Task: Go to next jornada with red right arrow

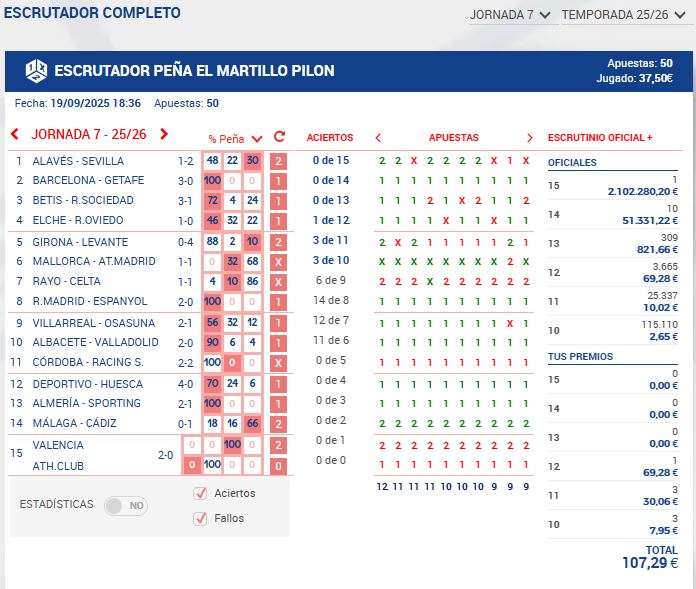Action: pos(164,134)
